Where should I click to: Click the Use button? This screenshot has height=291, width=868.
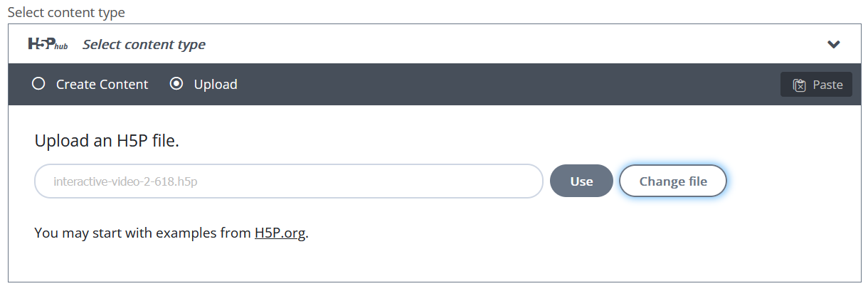click(581, 181)
